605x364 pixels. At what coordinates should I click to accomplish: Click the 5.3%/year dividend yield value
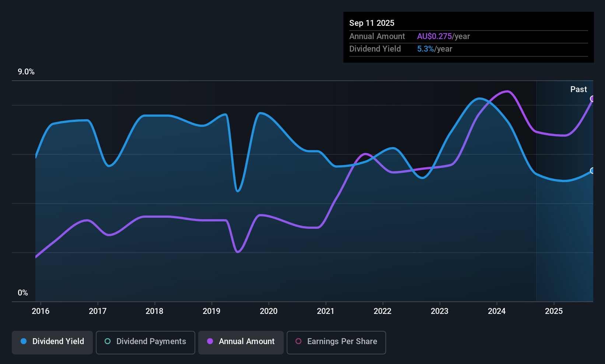pyautogui.click(x=434, y=49)
